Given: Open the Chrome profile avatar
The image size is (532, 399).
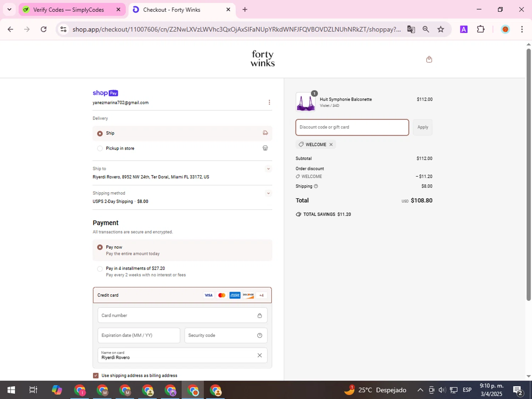Looking at the screenshot, I should click(x=505, y=29).
